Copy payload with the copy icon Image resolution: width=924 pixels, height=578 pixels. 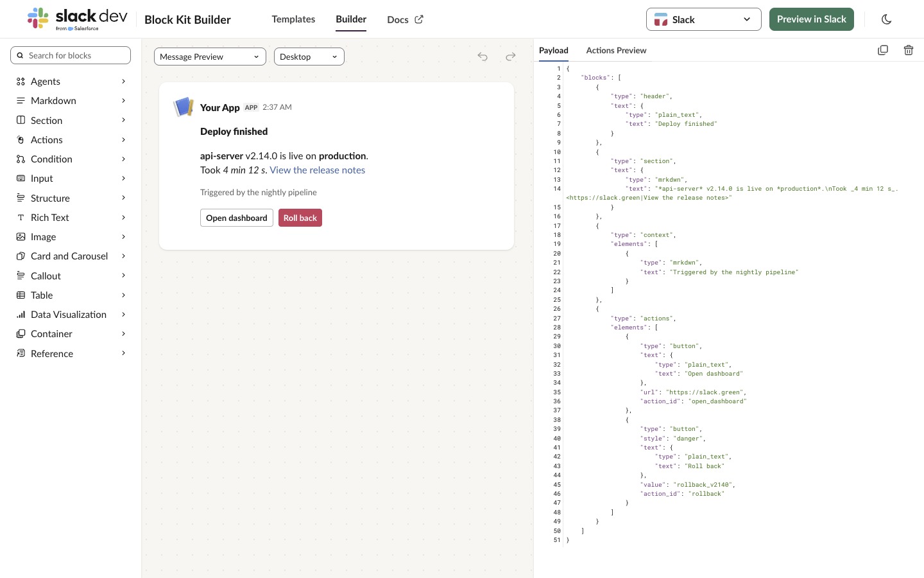(883, 50)
